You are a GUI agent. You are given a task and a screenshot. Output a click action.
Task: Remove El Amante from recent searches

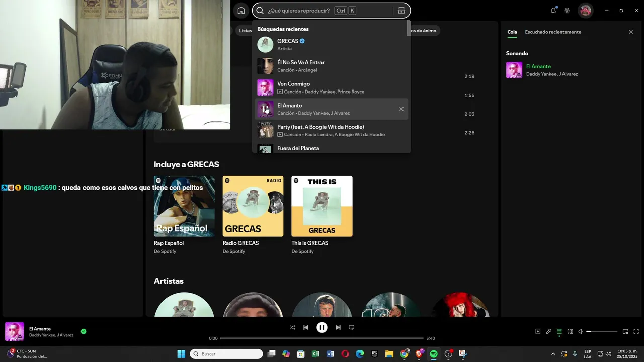(401, 109)
